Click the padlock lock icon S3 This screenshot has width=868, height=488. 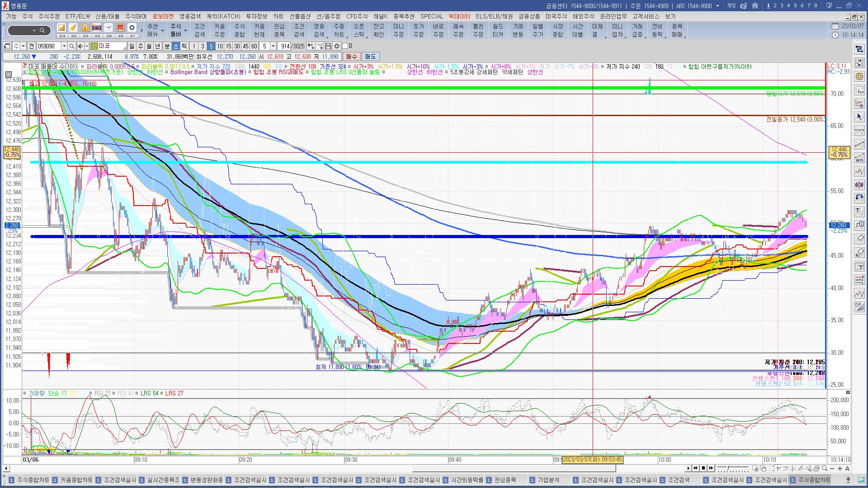[85, 28]
